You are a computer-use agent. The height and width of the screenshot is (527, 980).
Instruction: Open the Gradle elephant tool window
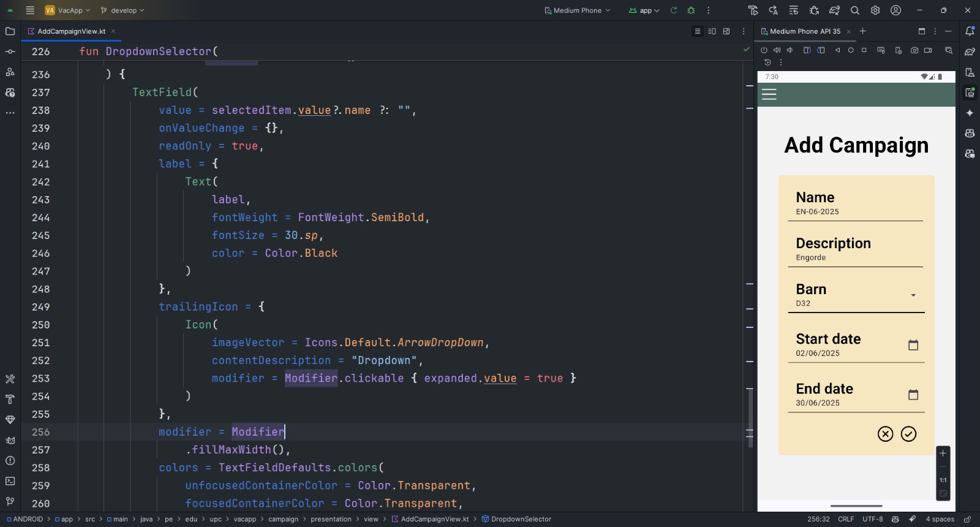tap(970, 52)
